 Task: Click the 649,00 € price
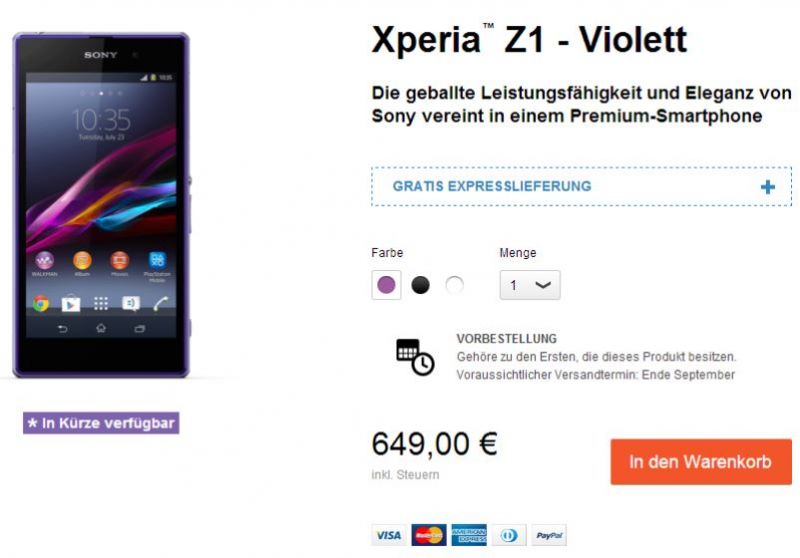[x=434, y=444]
